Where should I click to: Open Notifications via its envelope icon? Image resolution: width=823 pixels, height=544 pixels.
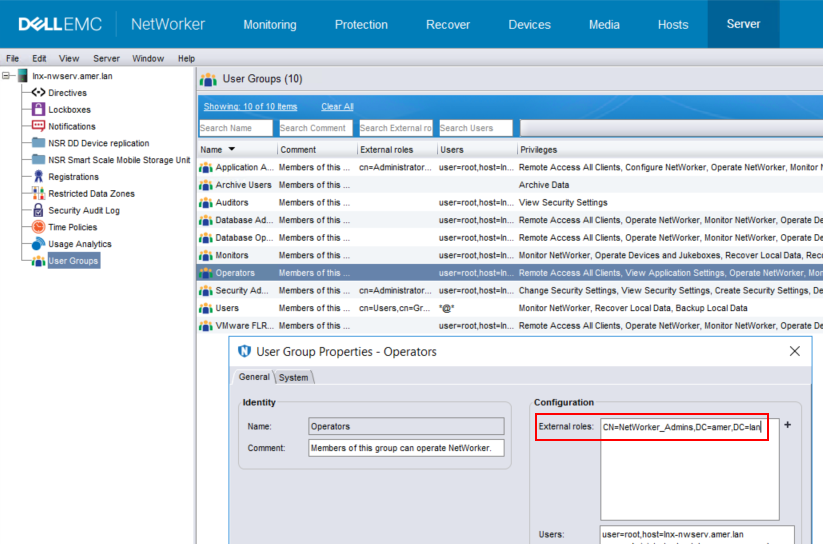point(39,127)
